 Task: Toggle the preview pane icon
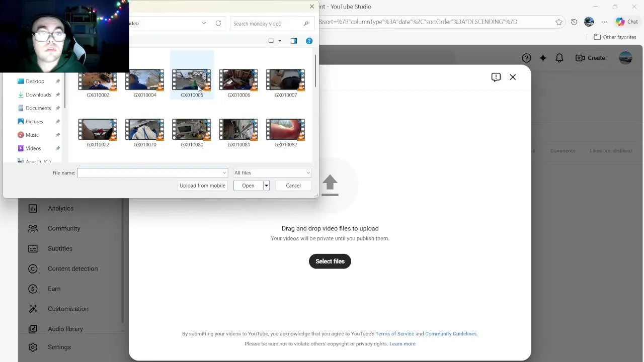point(294,41)
